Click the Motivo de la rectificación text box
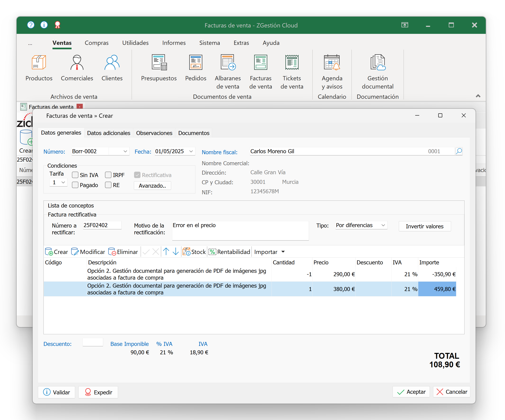The width and height of the screenshot is (505, 420). pos(240,231)
